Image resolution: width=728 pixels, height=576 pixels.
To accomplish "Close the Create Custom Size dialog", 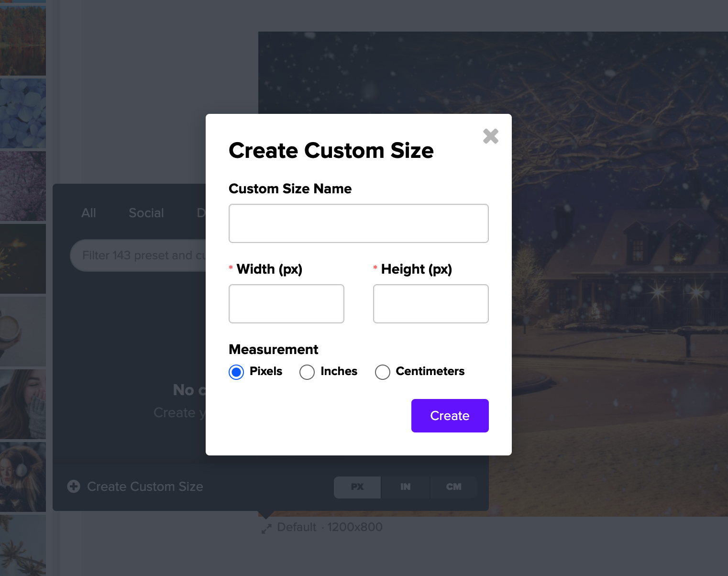I will click(x=491, y=136).
